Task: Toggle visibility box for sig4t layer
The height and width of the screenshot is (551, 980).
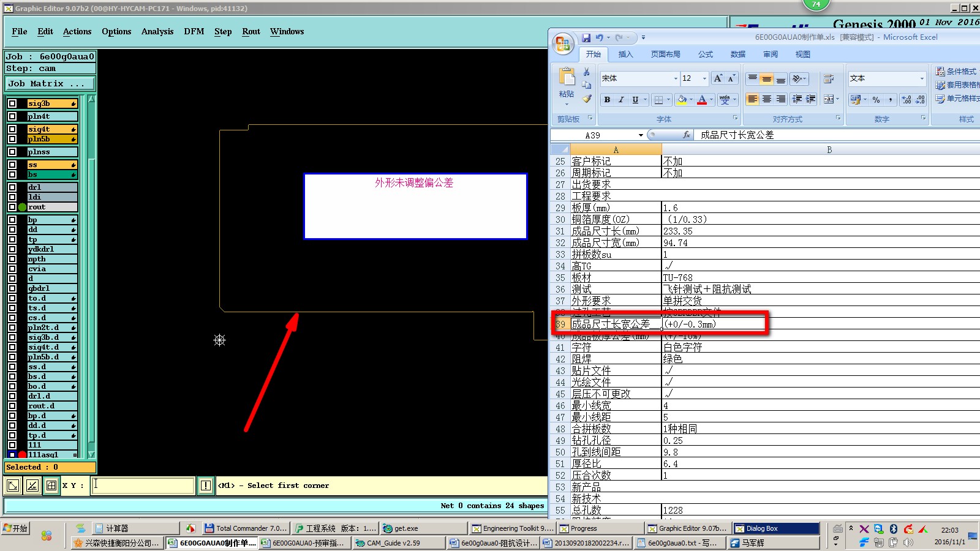Action: (x=12, y=129)
